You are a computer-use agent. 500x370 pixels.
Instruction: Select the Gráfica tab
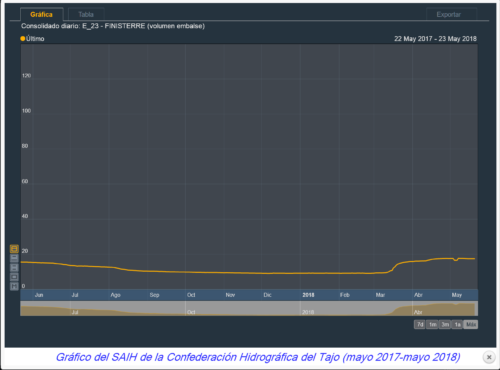coord(42,14)
